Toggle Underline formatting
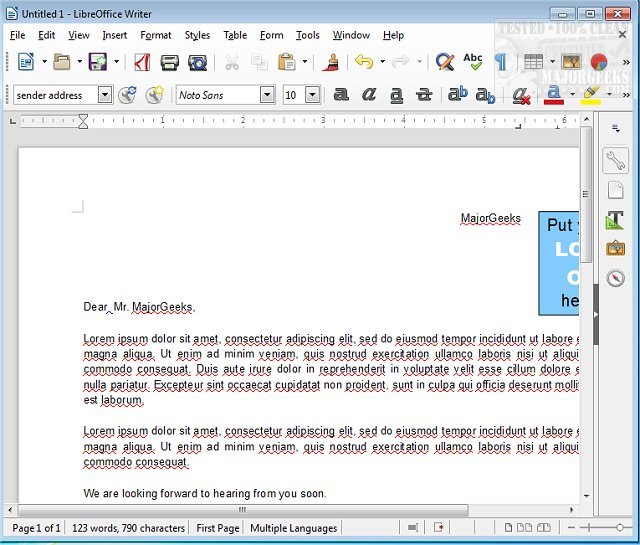Screen dimensions: 640x545 tap(396, 96)
